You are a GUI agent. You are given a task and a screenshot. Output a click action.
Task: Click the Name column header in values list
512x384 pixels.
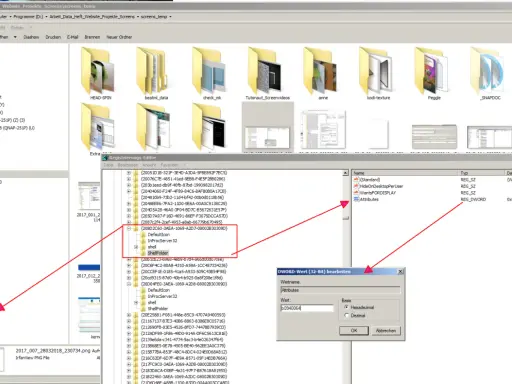coord(405,173)
